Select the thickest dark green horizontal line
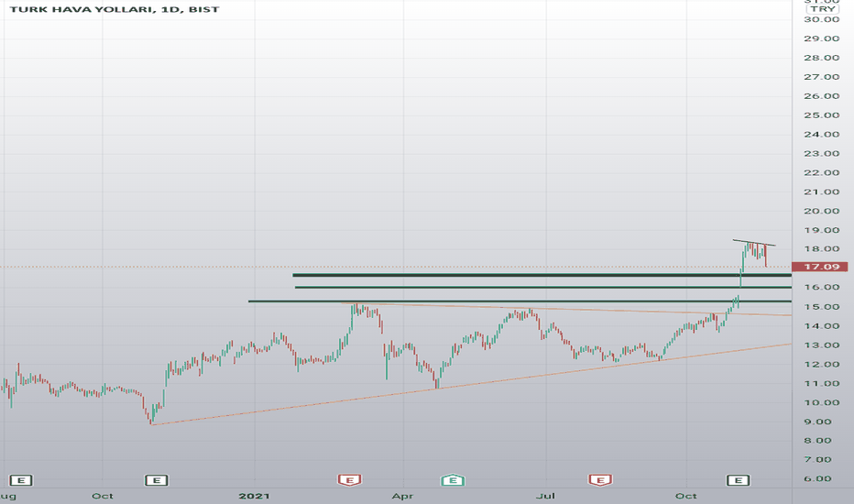Image resolution: width=854 pixels, height=504 pixels. (542, 275)
